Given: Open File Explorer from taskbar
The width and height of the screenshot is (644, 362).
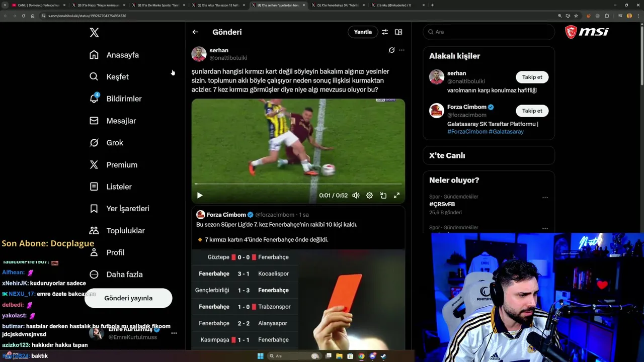Looking at the screenshot, I should pyautogui.click(x=340, y=356).
